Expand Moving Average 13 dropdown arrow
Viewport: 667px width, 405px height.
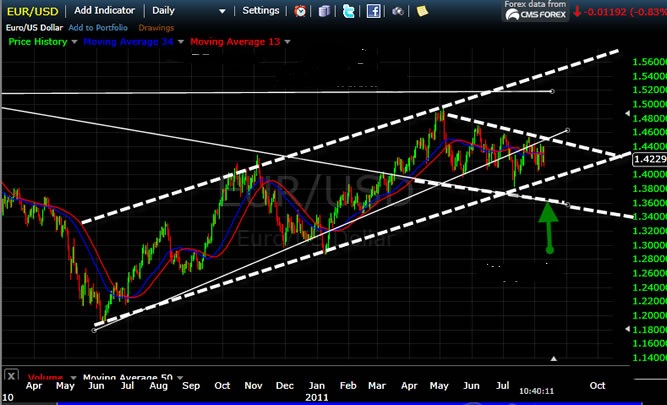point(288,42)
